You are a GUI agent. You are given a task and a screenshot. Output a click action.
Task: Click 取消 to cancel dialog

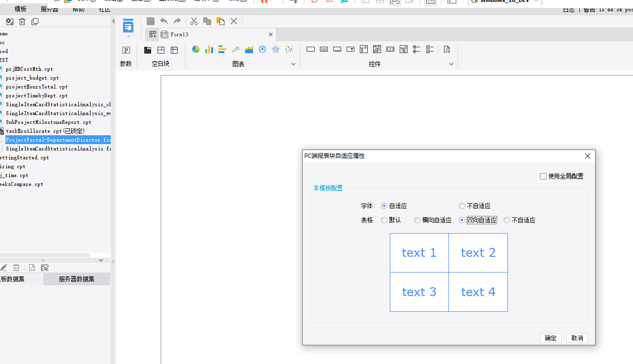(577, 338)
